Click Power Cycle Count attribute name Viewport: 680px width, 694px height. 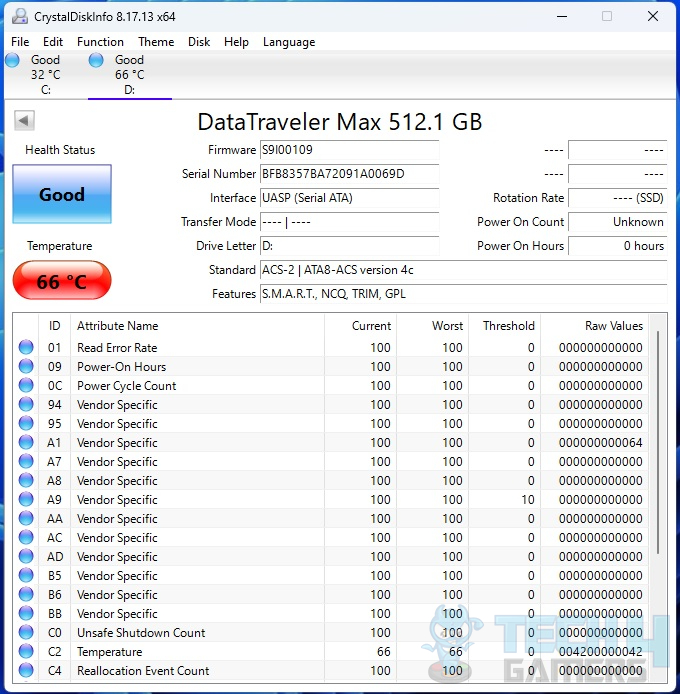[x=126, y=386]
